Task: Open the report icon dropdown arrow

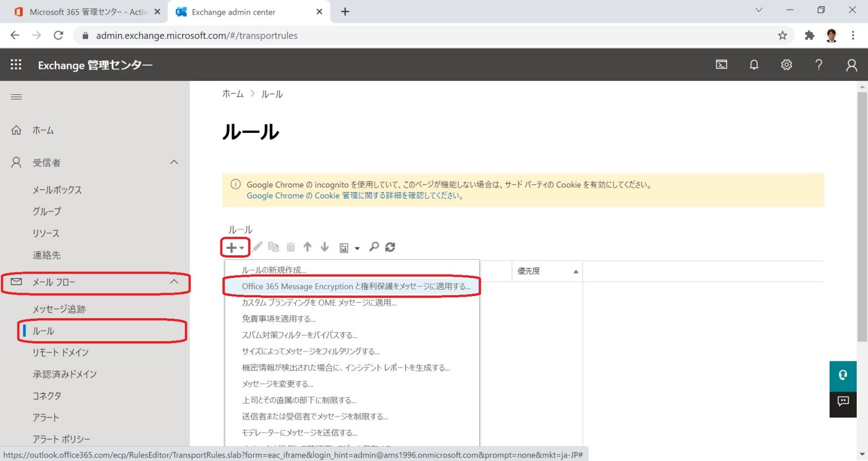Action: (357, 247)
